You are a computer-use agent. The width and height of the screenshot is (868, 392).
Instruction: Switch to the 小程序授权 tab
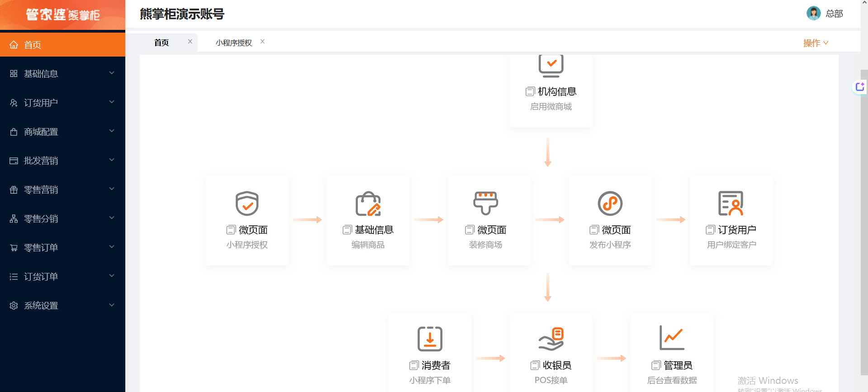234,43
